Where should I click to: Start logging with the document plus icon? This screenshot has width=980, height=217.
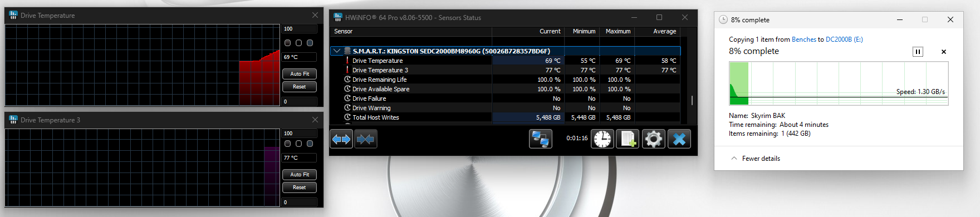coord(628,139)
